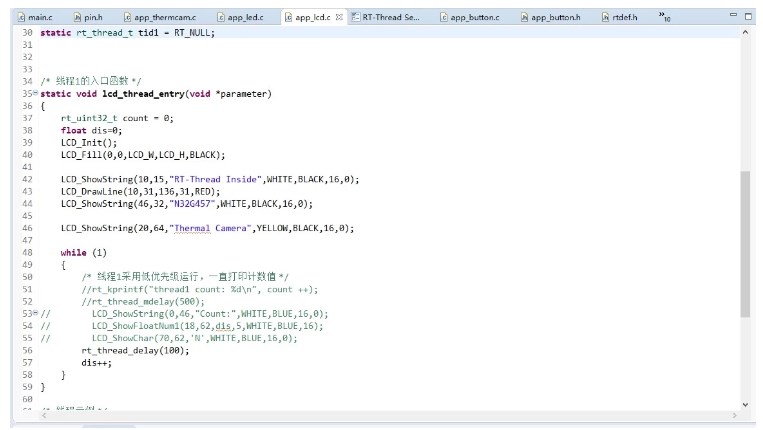Click line number 48 in the gutter
763x430 pixels.
coord(27,253)
